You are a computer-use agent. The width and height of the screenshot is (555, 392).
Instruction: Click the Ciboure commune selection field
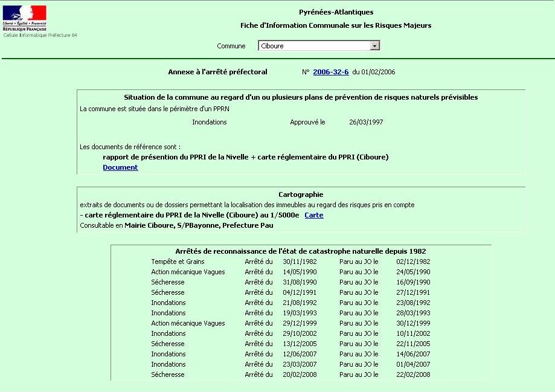click(x=319, y=46)
